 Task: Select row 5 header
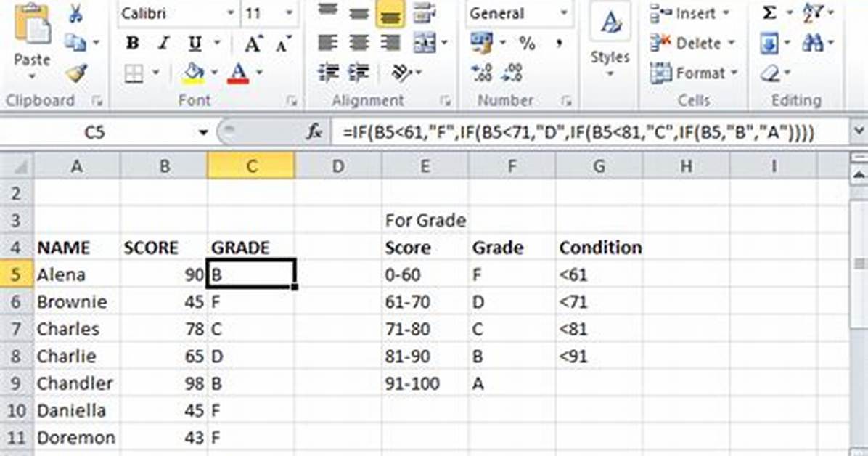(x=15, y=274)
